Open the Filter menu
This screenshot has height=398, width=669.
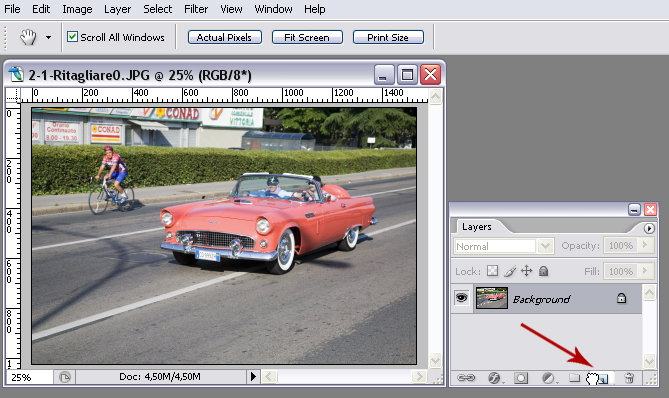click(x=196, y=9)
